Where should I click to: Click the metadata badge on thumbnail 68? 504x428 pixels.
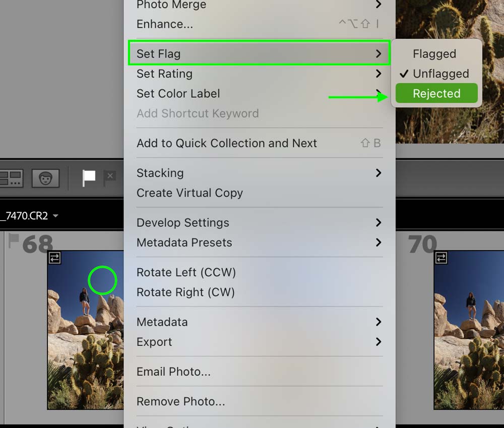[54, 258]
